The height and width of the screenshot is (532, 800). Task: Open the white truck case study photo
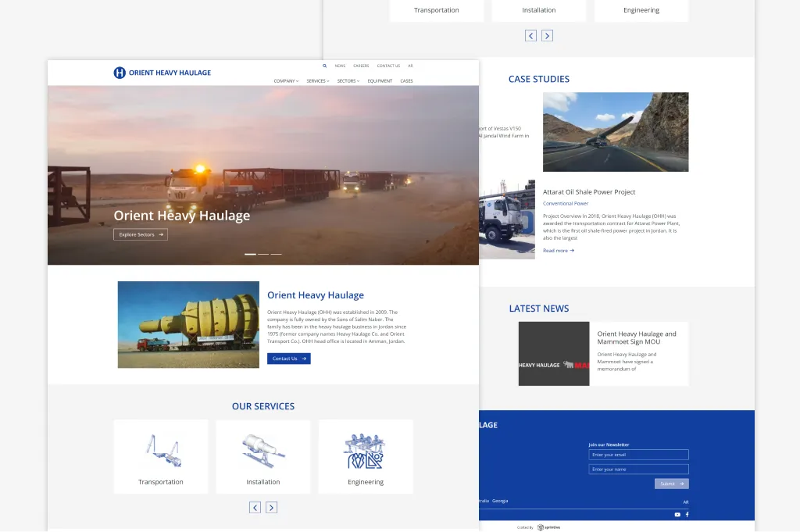tap(506, 220)
